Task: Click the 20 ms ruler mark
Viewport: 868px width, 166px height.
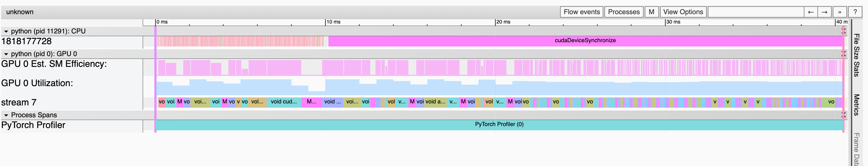Action: click(x=503, y=22)
